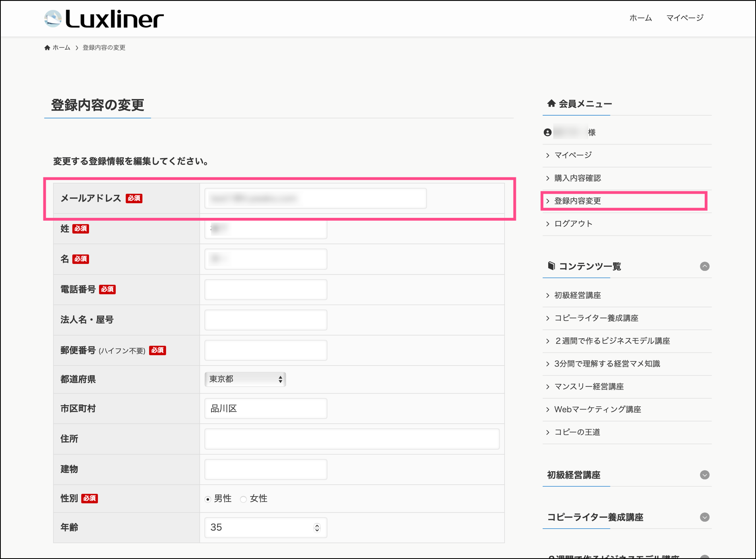Click into the メールアドレス field
Screen dimensions: 756x559
click(x=315, y=198)
